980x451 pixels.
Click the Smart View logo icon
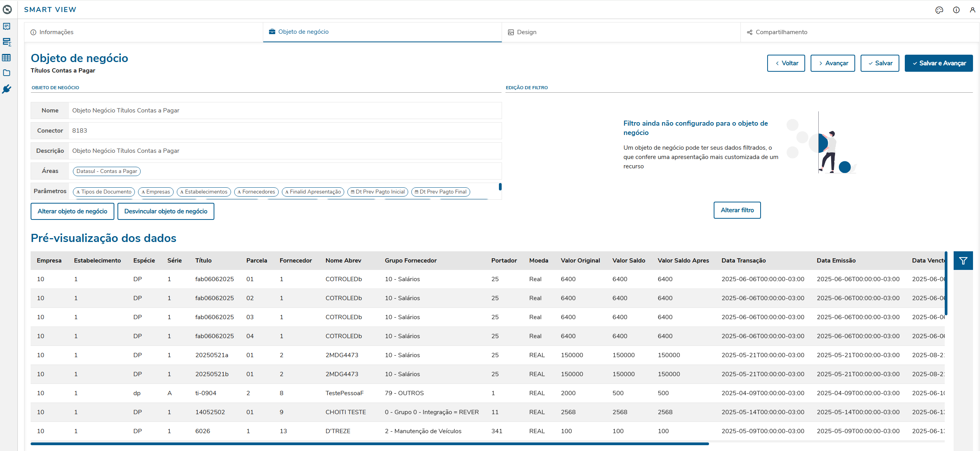point(7,9)
